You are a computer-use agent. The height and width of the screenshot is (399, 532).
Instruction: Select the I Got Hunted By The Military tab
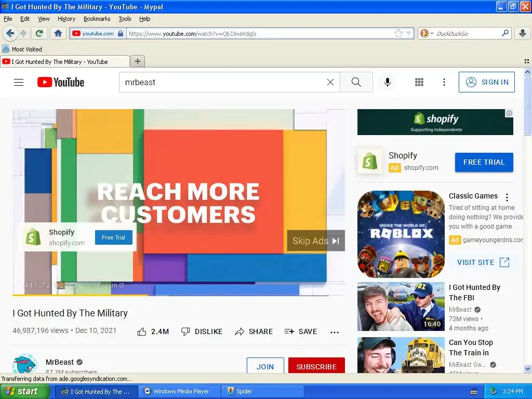(65, 62)
